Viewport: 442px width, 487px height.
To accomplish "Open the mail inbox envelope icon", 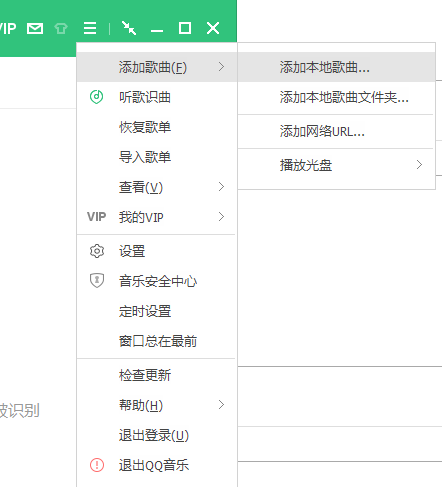I will pos(35,29).
